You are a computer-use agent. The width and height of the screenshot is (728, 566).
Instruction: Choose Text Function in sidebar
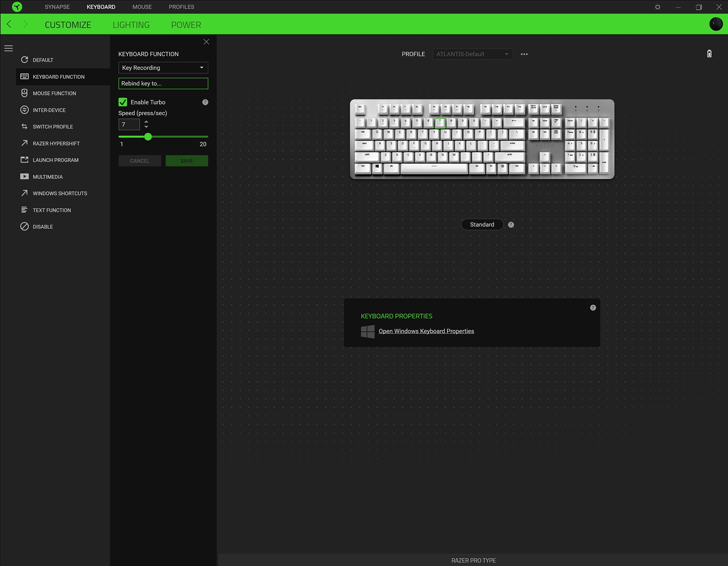(x=63, y=210)
